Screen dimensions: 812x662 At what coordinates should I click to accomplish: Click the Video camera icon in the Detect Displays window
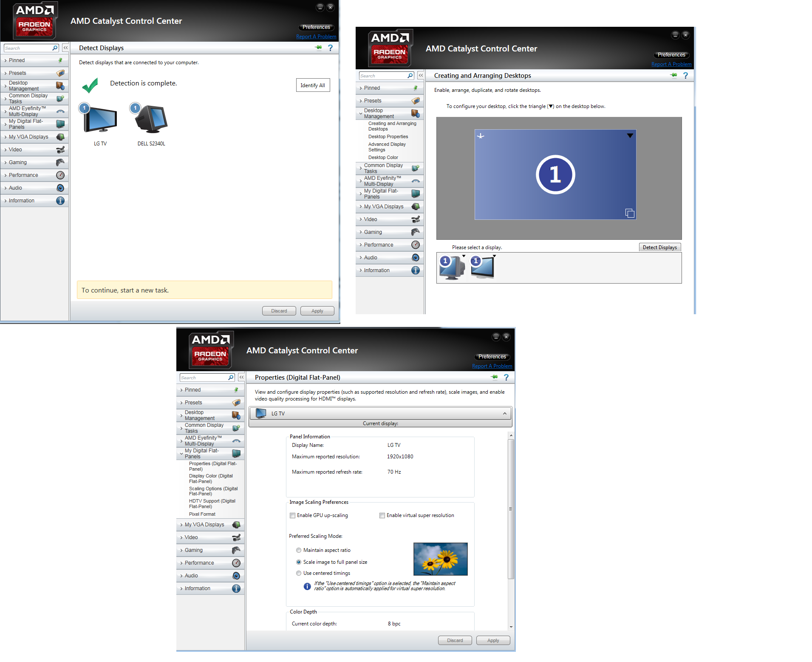click(x=60, y=150)
